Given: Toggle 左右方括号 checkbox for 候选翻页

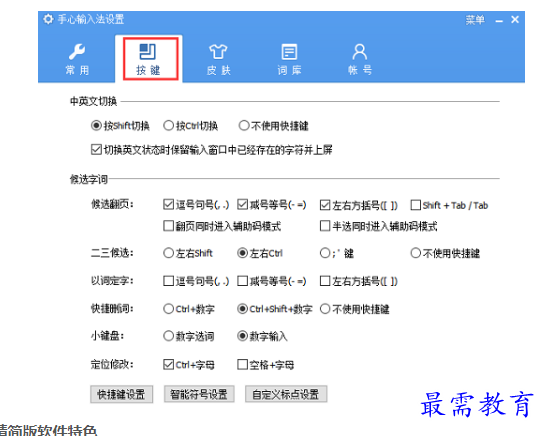Looking at the screenshot, I should click(325, 205).
